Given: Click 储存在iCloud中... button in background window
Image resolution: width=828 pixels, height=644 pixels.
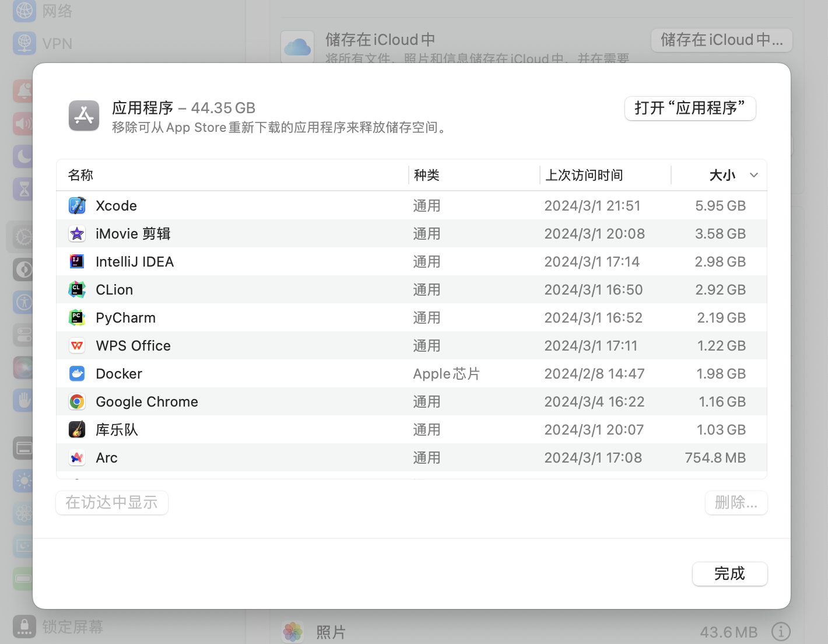Looking at the screenshot, I should point(722,40).
